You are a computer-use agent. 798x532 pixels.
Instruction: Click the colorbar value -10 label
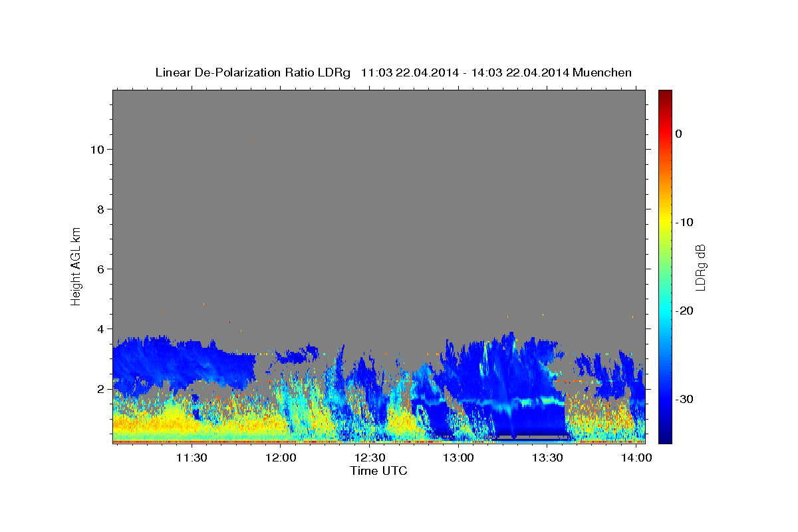(684, 222)
